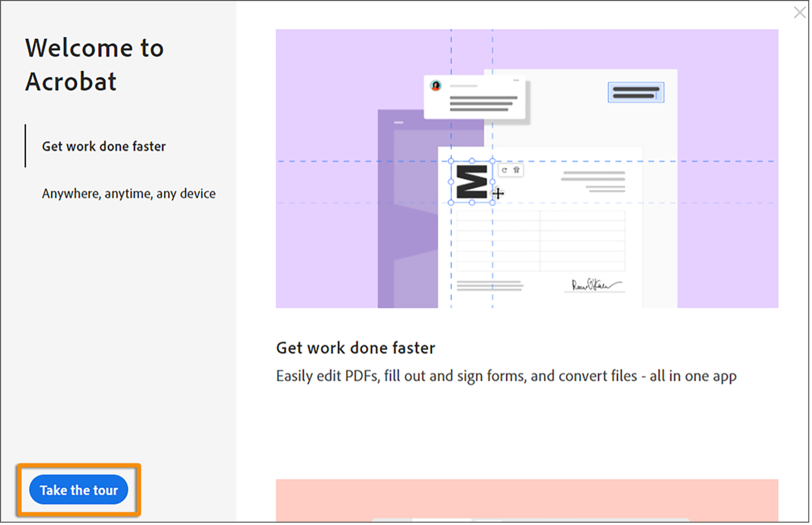This screenshot has height=525, width=812.
Task: Click the move crosshair cursor next to the M
Action: [498, 193]
